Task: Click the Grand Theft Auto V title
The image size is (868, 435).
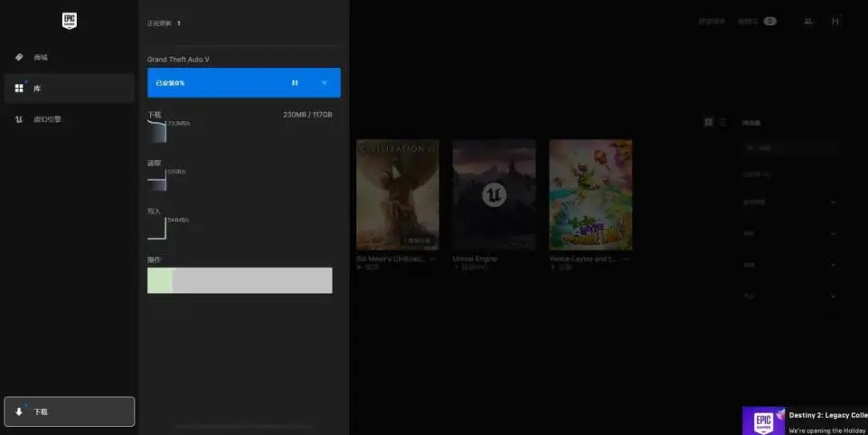Action: (x=178, y=59)
